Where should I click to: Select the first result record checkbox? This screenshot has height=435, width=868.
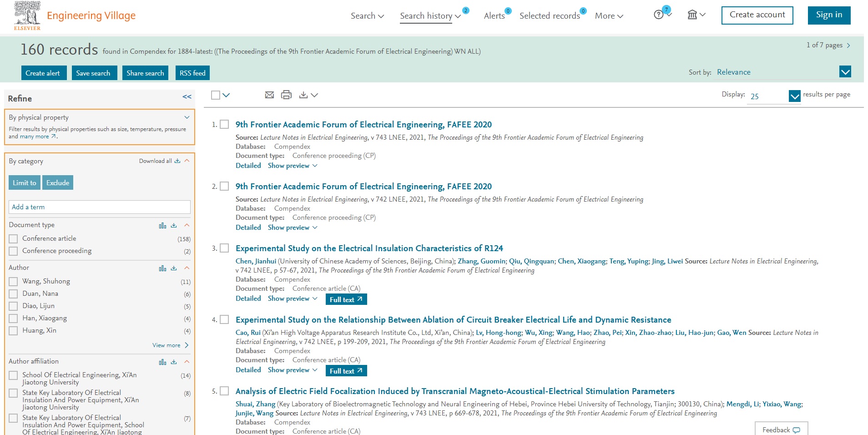pos(224,124)
